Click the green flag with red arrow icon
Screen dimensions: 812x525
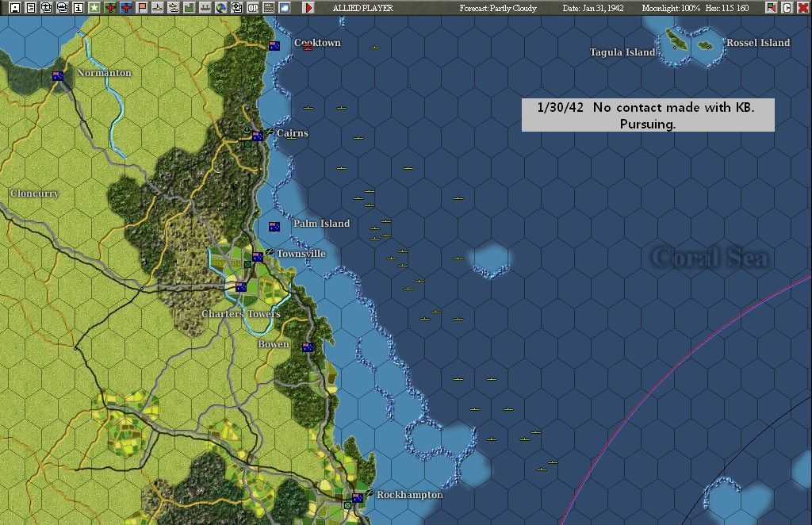click(x=771, y=8)
